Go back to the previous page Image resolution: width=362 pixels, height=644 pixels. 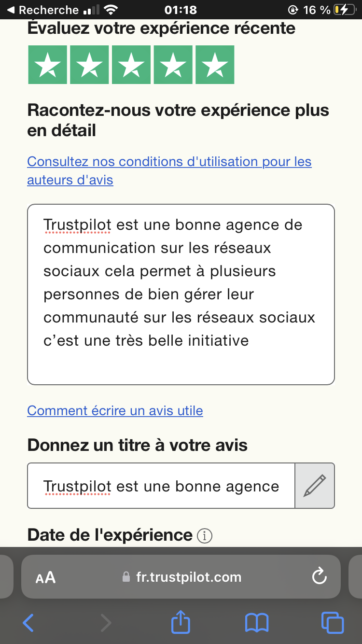[x=29, y=623]
